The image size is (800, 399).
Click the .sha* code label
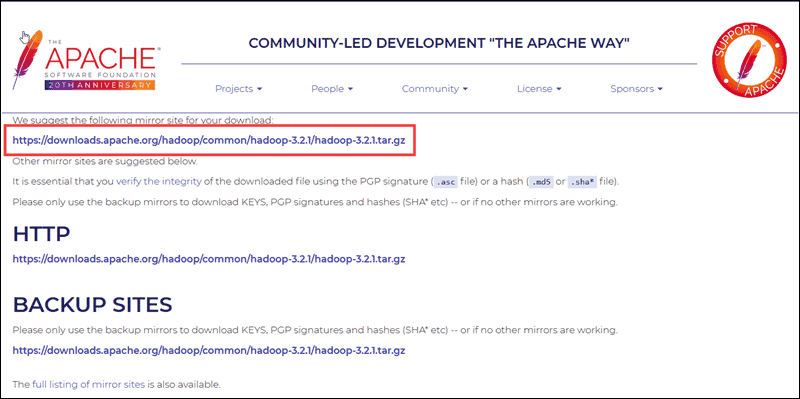[x=581, y=182]
